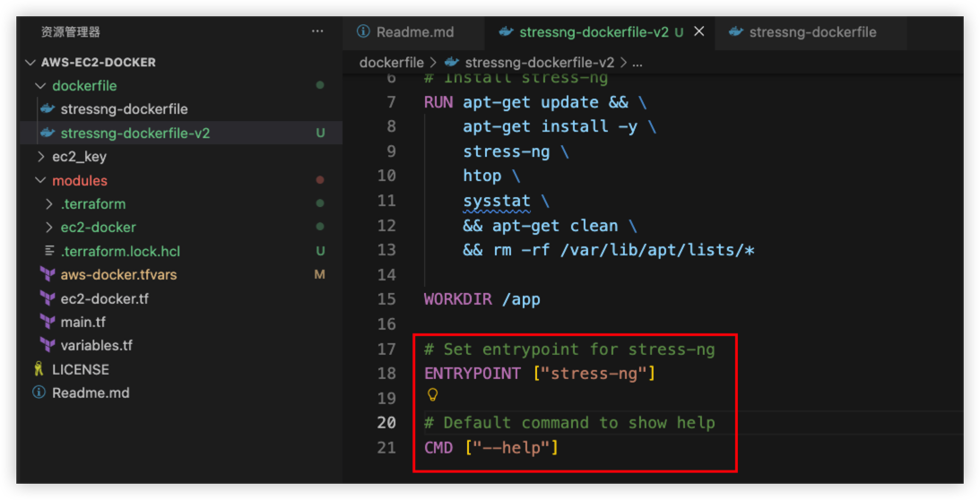Close the stressng-dockerfile-v2 tab
This screenshot has width=980, height=500.
tap(699, 31)
